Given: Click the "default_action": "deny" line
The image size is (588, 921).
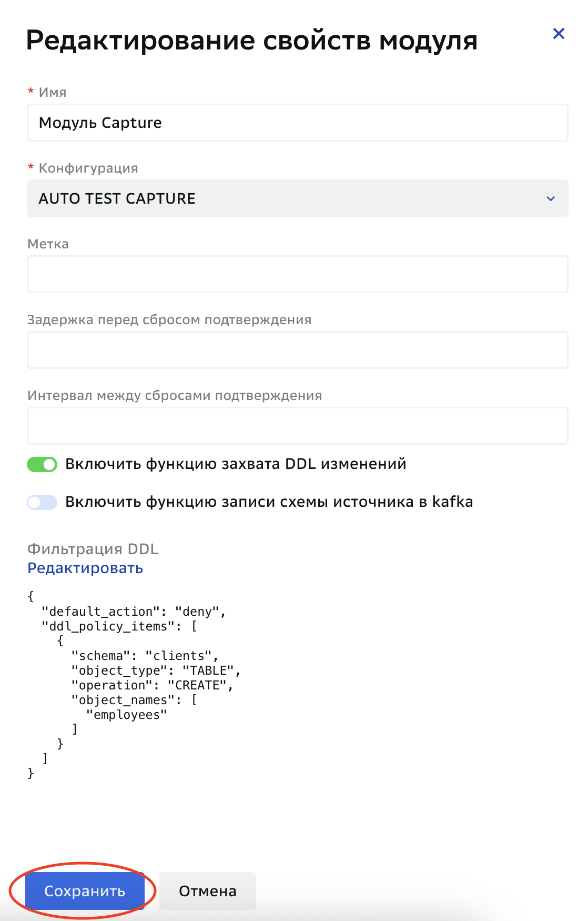Looking at the screenshot, I should coord(134,612).
